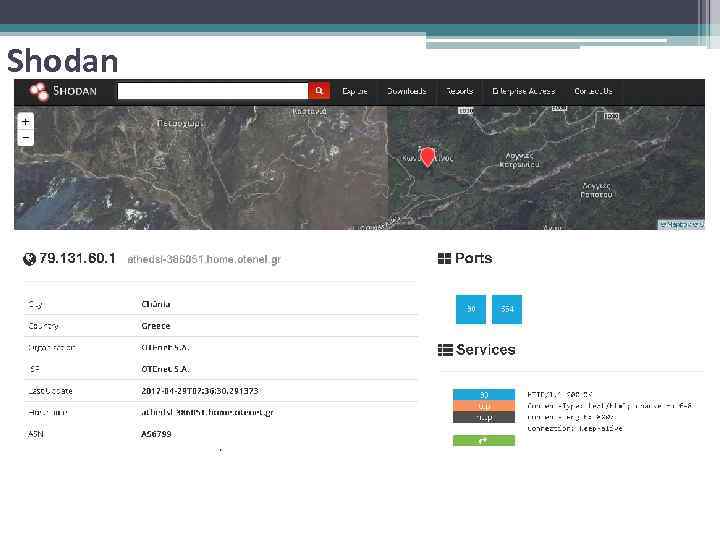This screenshot has width=720, height=540.
Task: Click hostname athedsl-386051.home.otenet.gr heading
Action: (x=204, y=259)
